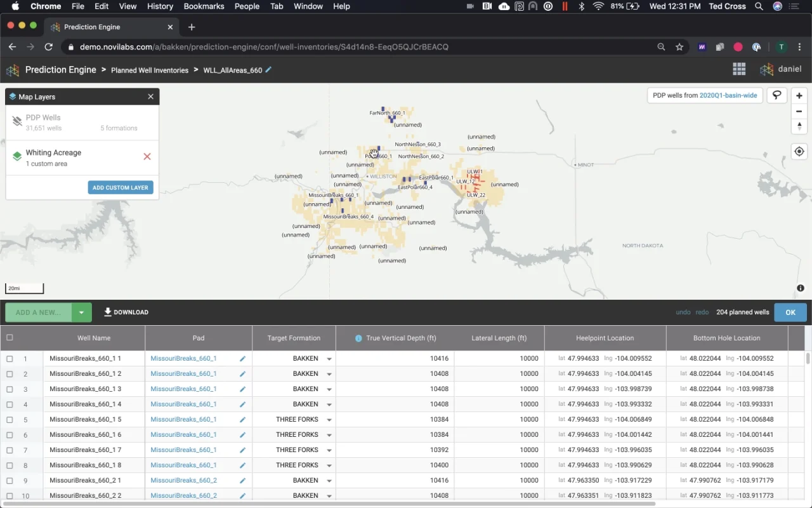Open map info icon at bottom right
The width and height of the screenshot is (812, 508).
click(801, 288)
